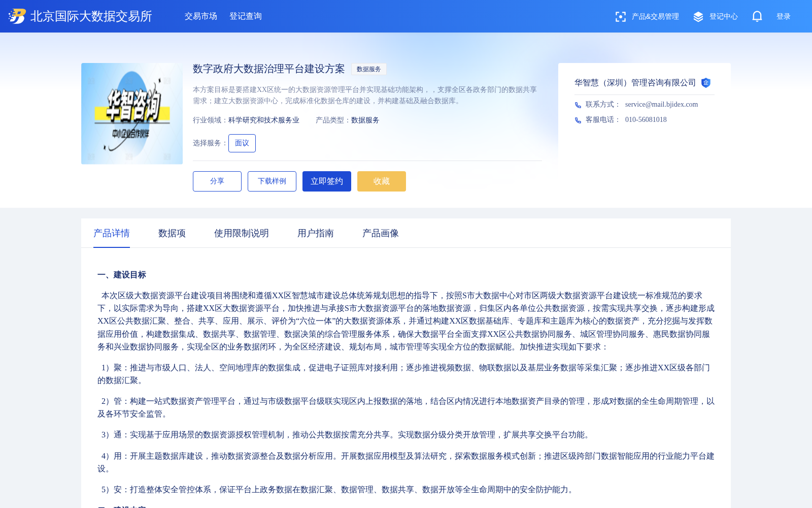Image resolution: width=812 pixels, height=508 pixels.
Task: Switch to the 数据项 tab
Action: [x=172, y=233]
